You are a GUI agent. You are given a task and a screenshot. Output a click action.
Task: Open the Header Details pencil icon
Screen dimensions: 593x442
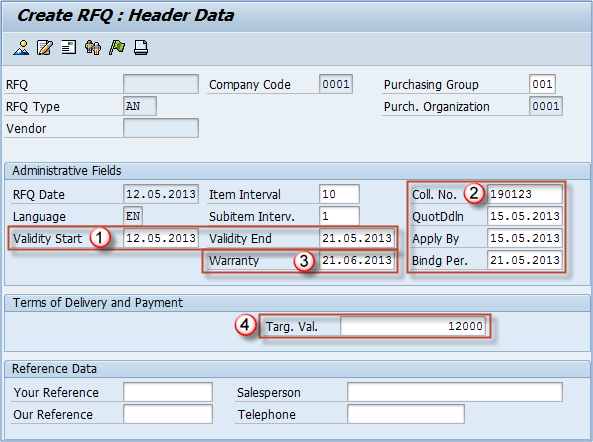coord(45,48)
